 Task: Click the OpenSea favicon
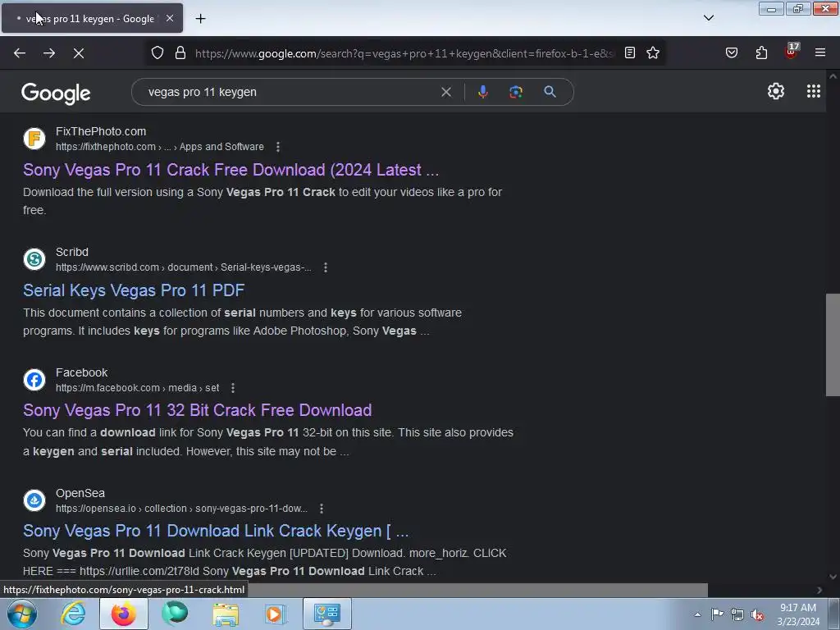point(34,500)
